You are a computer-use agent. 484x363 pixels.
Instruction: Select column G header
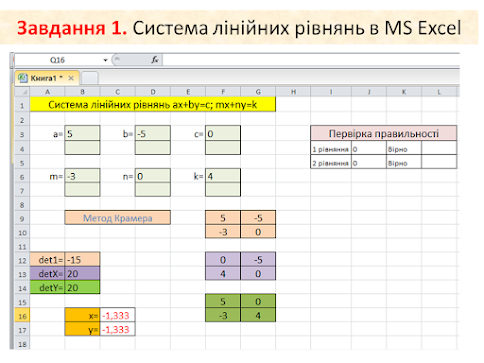(x=258, y=92)
